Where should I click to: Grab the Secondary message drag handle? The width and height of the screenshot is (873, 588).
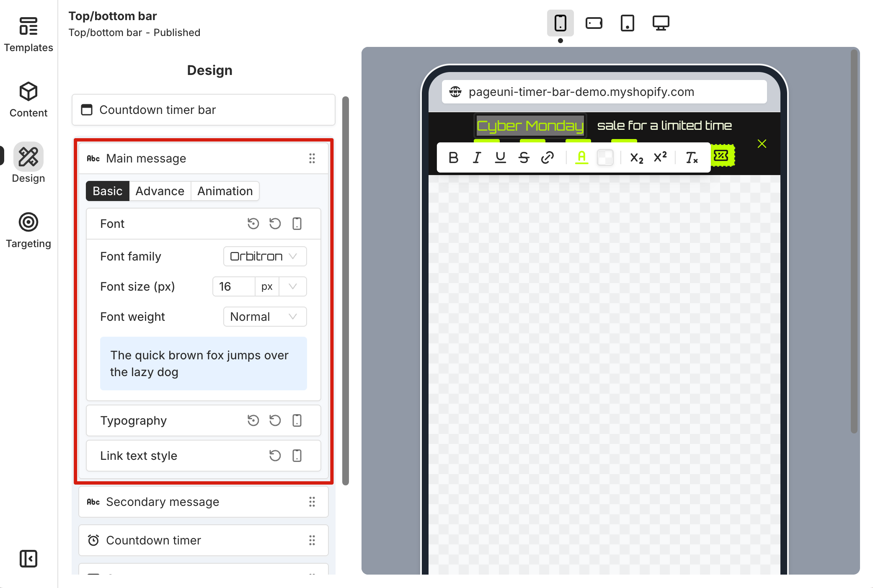pos(312,502)
